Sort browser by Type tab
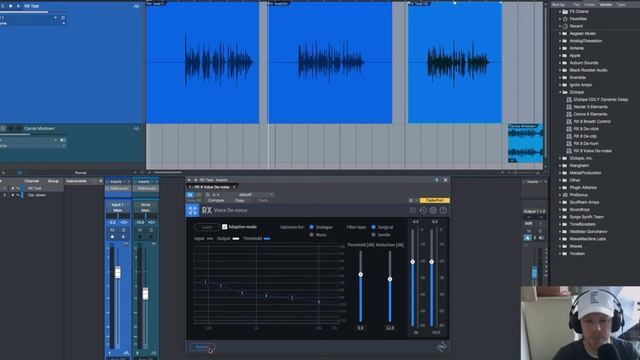The image size is (640, 360). click(621, 4)
